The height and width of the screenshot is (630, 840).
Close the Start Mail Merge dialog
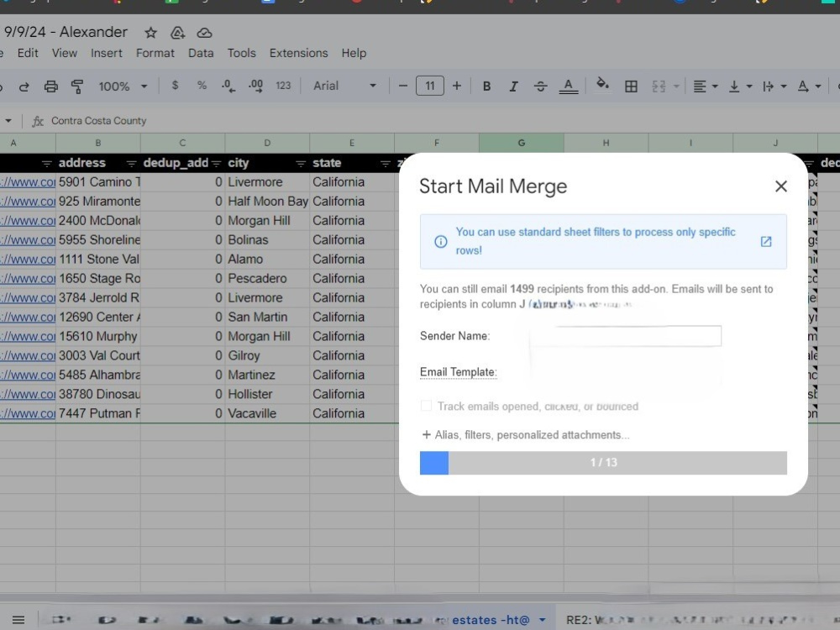[781, 186]
